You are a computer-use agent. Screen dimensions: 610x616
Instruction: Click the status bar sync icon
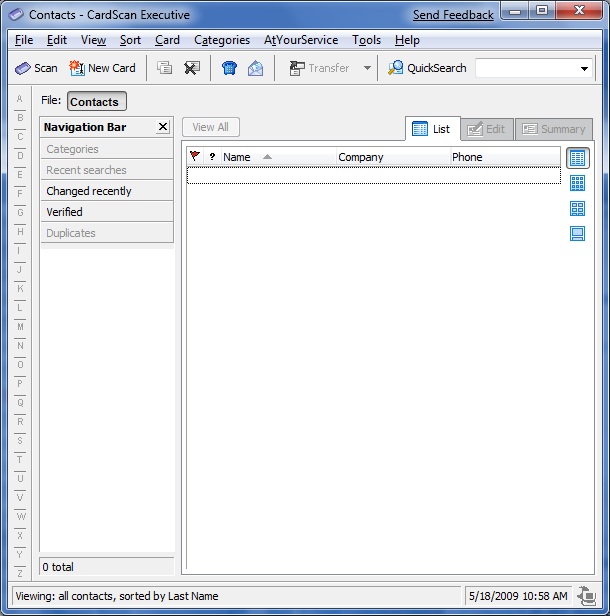coord(587,596)
